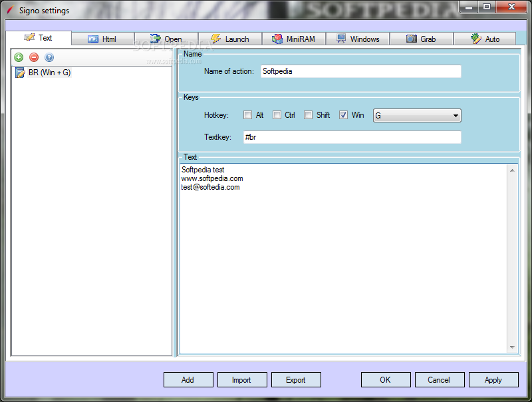The image size is (532, 402).
Task: Enable the Alt hotkey checkbox
Action: pyautogui.click(x=247, y=115)
